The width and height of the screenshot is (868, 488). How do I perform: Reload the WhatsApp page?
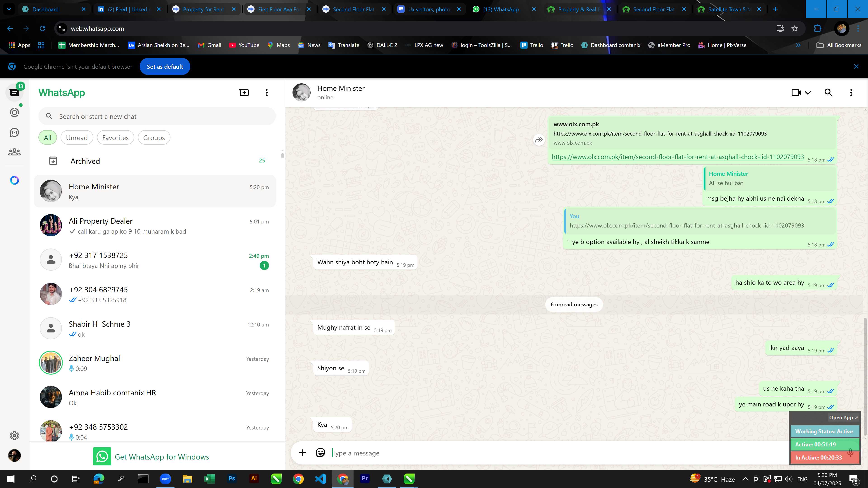pyautogui.click(x=42, y=29)
